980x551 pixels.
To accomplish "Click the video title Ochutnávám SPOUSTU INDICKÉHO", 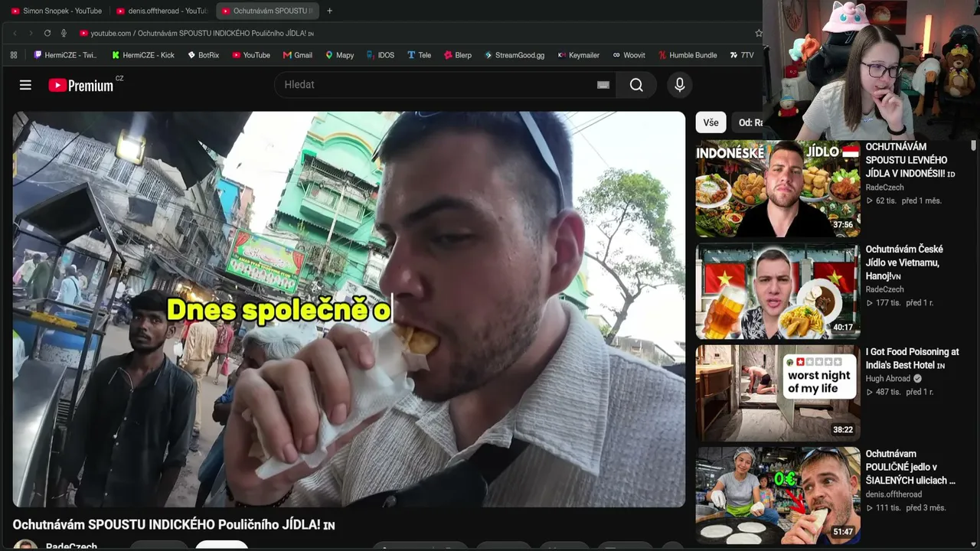I will pos(174,525).
